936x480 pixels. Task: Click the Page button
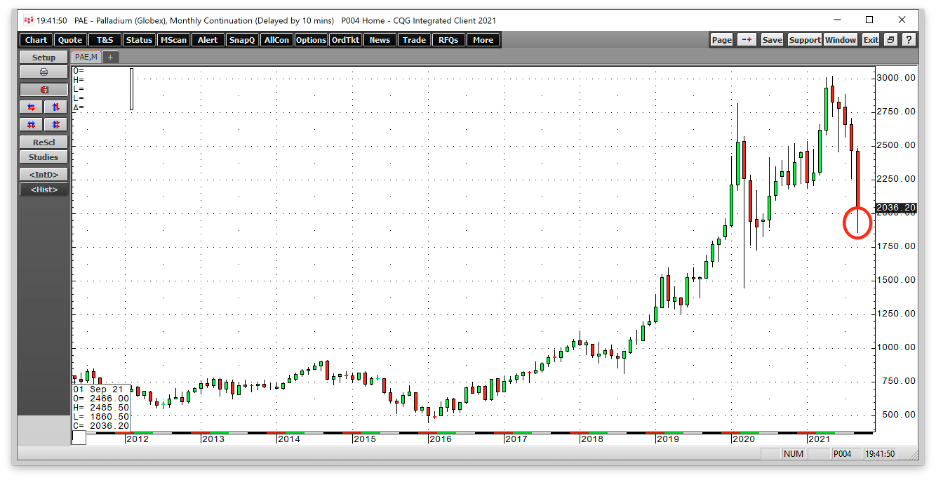[722, 40]
